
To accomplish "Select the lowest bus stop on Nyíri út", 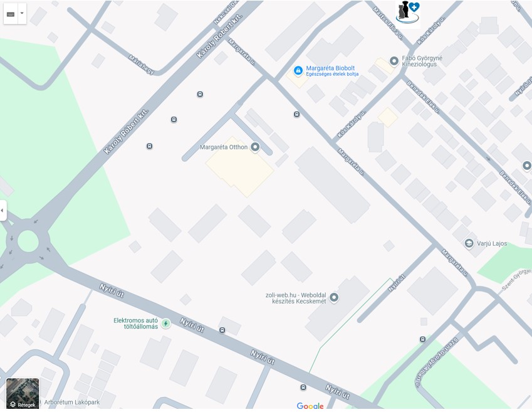I will (x=303, y=387).
